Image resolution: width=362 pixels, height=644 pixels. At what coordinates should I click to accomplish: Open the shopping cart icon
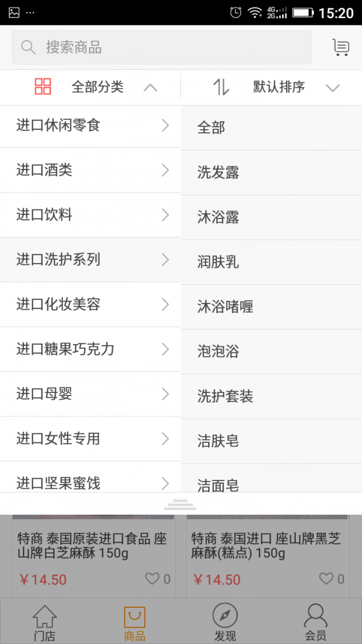click(x=341, y=48)
